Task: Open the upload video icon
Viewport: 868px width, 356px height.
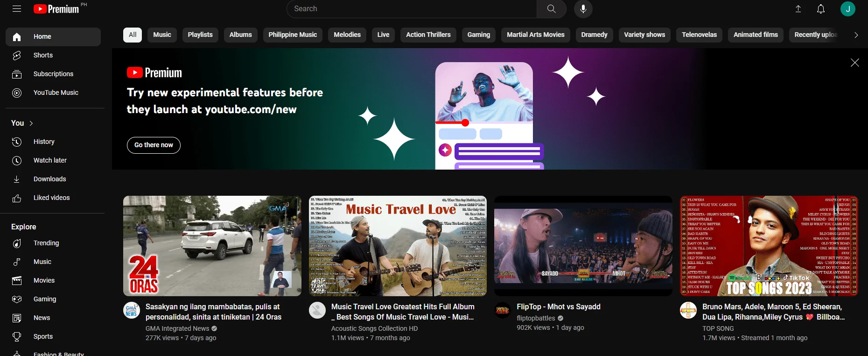Action: click(x=798, y=9)
